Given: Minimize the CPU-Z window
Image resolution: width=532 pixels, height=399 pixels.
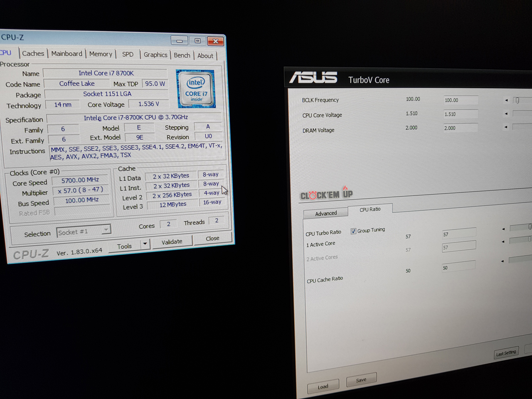Looking at the screenshot, I should coord(180,41).
